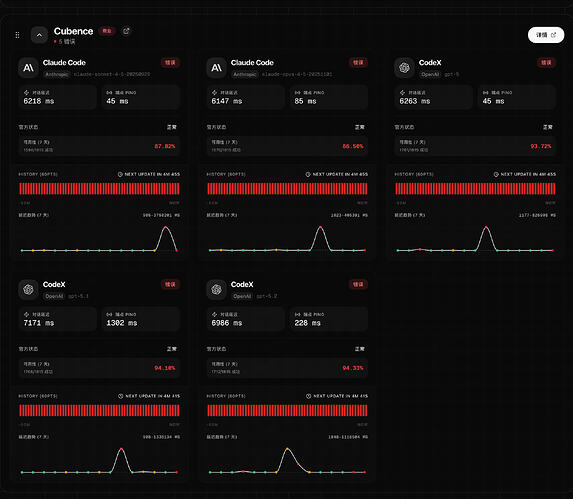Click the Anthropic tag on the claude-opus card

click(x=245, y=75)
